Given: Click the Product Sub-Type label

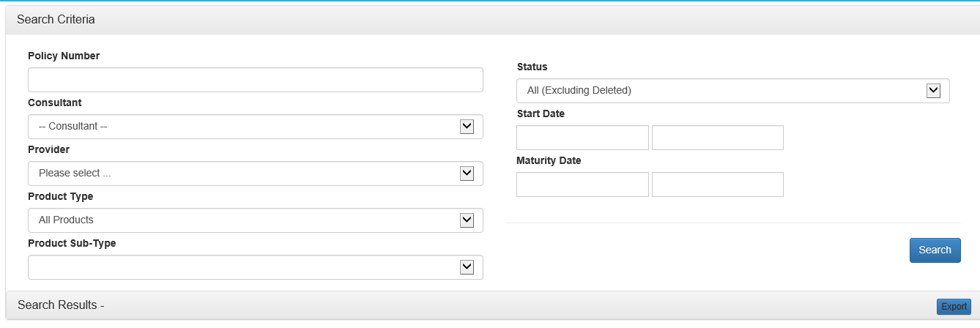Looking at the screenshot, I should click(72, 243).
